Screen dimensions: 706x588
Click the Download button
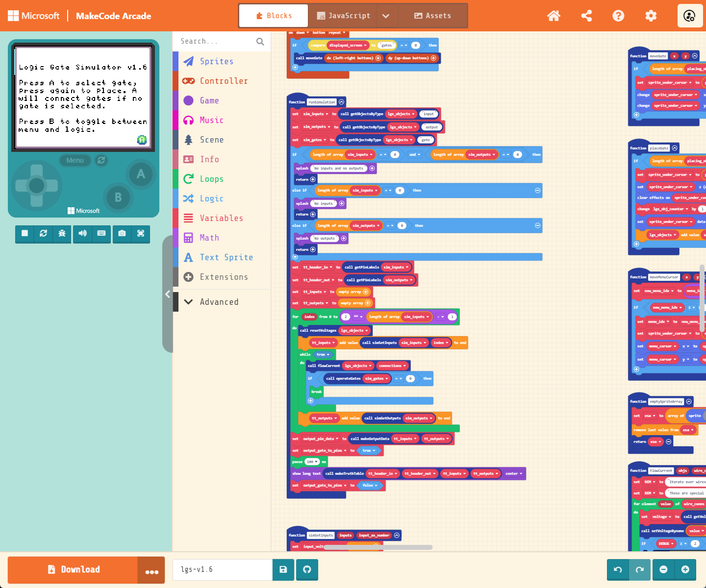pos(75,569)
